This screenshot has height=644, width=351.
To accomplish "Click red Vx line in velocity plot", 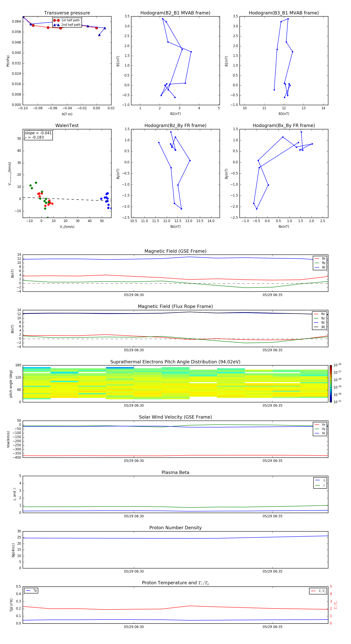I will click(175, 455).
